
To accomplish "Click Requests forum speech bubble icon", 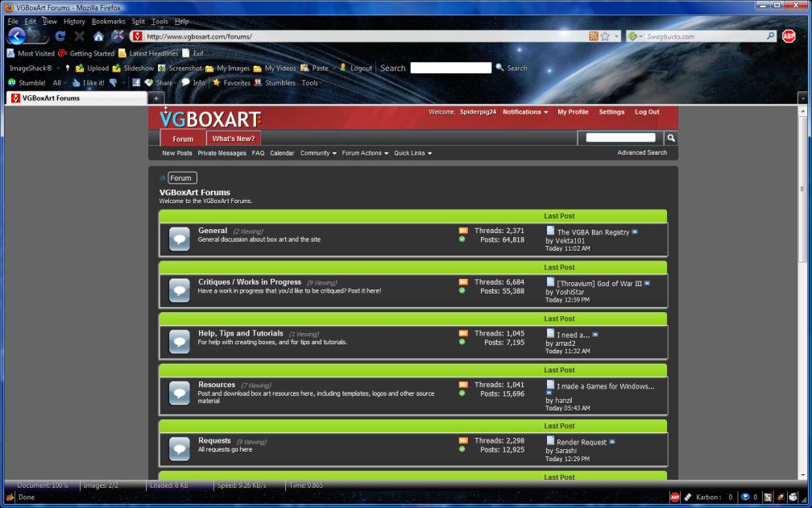I will pos(179,449).
